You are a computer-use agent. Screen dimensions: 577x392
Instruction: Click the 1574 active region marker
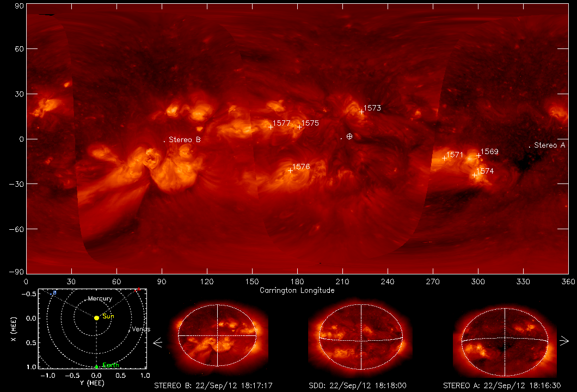[474, 175]
